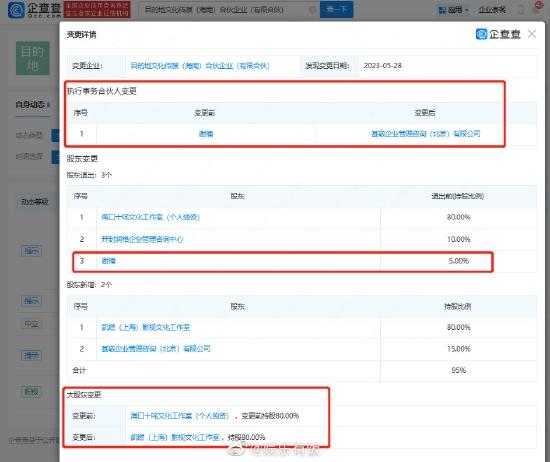The height and width of the screenshot is (462, 550).
Task: Select 80.00% in the 股东新增 table
Action: point(458,327)
